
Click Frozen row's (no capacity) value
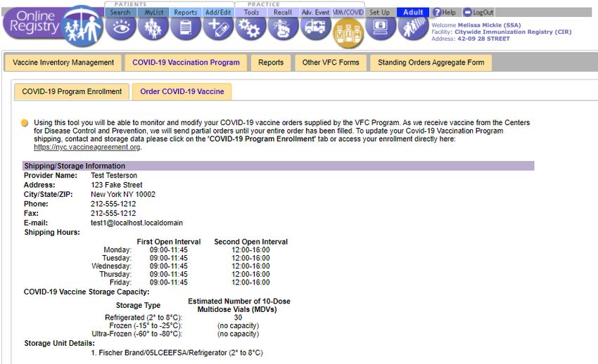click(238, 325)
